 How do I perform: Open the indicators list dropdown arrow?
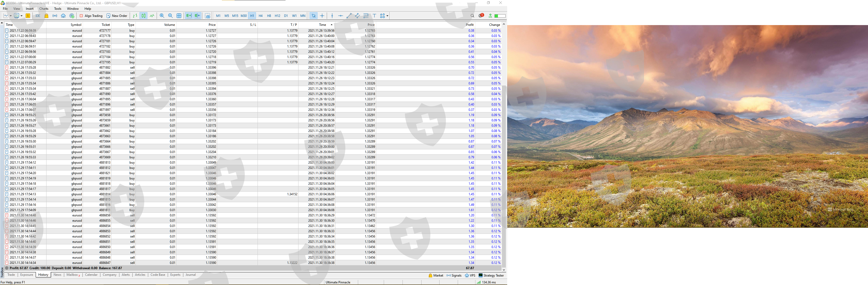[x=22, y=16]
